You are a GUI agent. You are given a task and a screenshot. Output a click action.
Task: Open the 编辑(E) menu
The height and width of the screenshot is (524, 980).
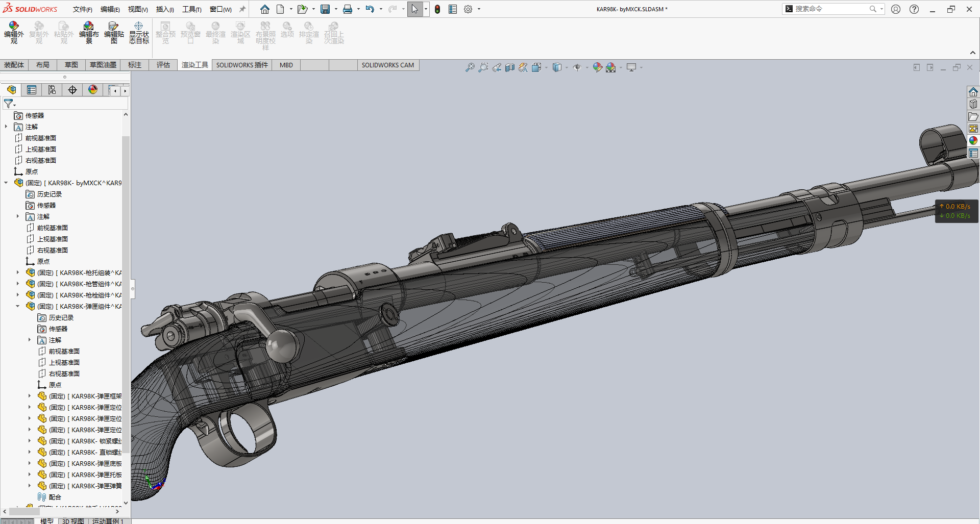110,9
